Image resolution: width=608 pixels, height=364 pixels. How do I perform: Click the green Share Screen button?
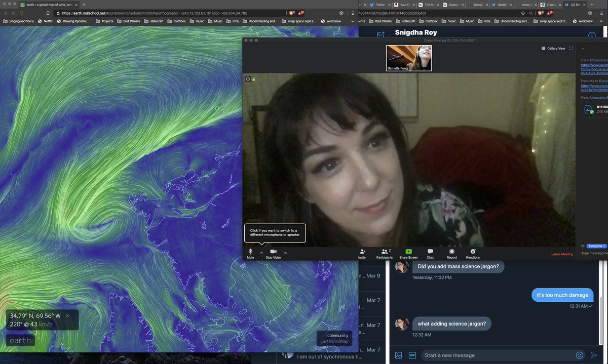pos(408,253)
